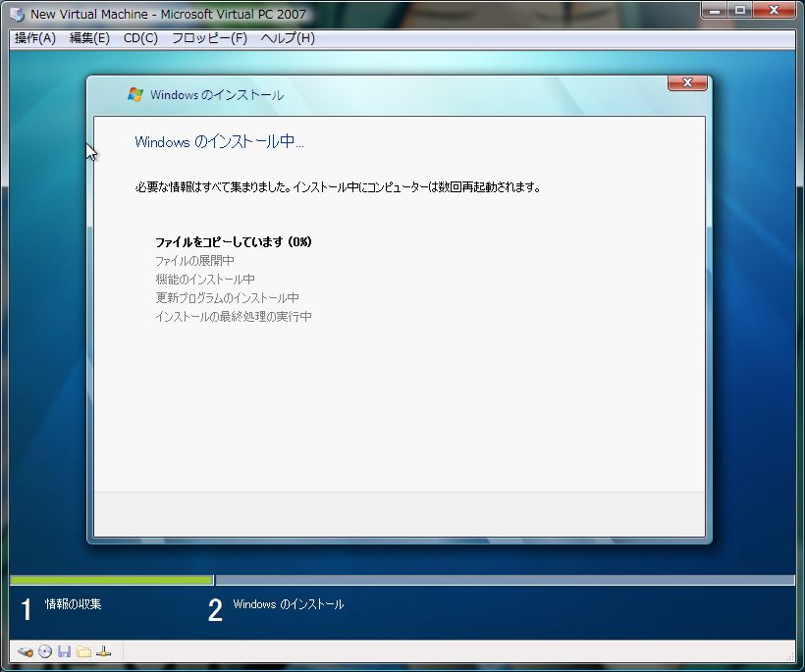
Task: Open the フロッピー(F) menu
Action: pyautogui.click(x=209, y=38)
